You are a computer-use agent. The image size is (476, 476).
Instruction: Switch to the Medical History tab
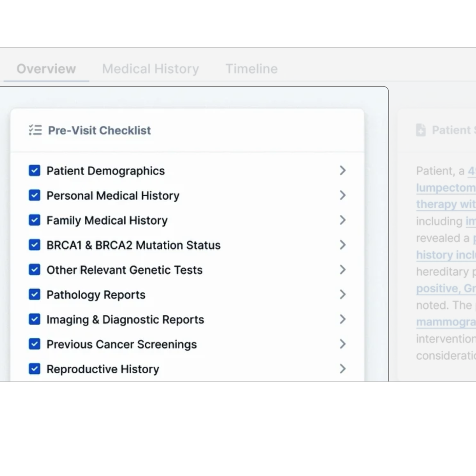pos(150,69)
